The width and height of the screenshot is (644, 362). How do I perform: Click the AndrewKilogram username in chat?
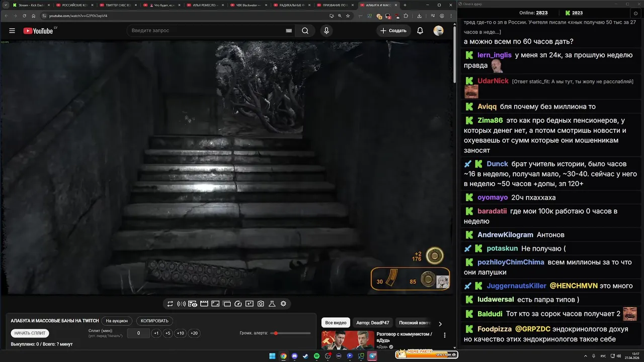tap(505, 235)
